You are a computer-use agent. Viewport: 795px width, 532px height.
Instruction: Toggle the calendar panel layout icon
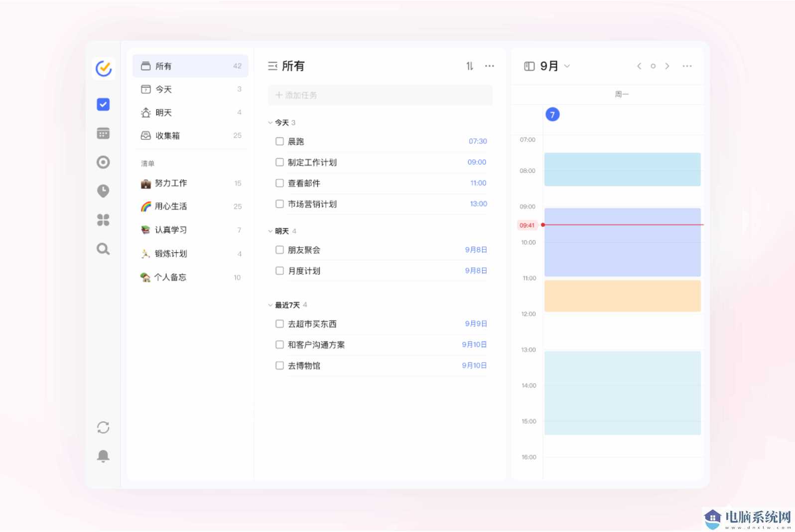coord(530,66)
